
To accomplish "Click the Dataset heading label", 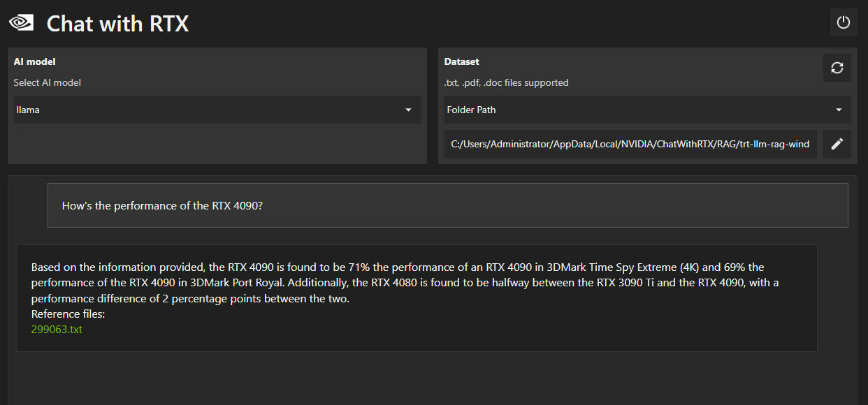I will [461, 61].
